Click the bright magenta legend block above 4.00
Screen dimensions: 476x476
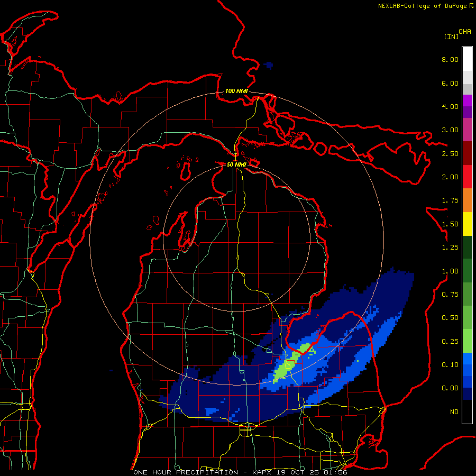coord(467,100)
